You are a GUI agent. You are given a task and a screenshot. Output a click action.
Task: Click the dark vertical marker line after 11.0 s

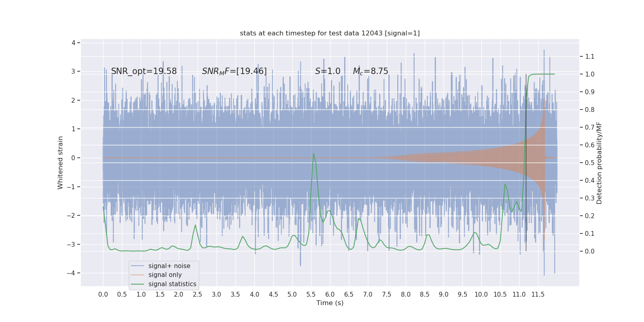click(x=526, y=163)
